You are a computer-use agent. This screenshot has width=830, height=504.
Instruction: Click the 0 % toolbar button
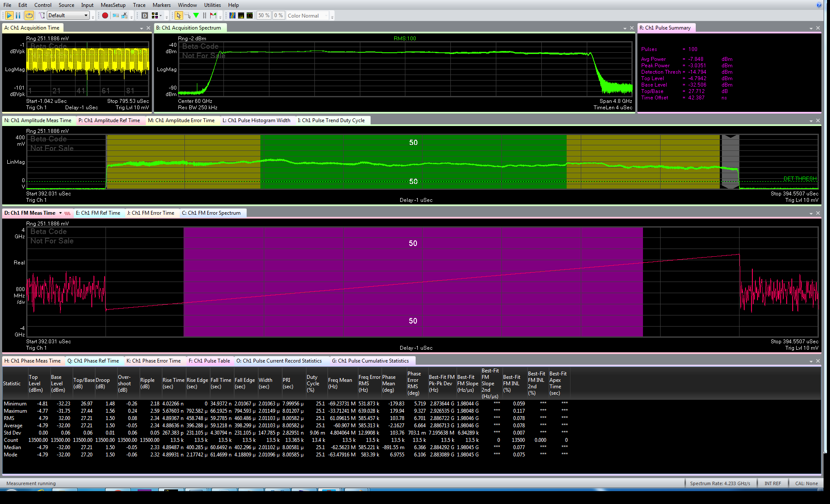[x=278, y=15]
